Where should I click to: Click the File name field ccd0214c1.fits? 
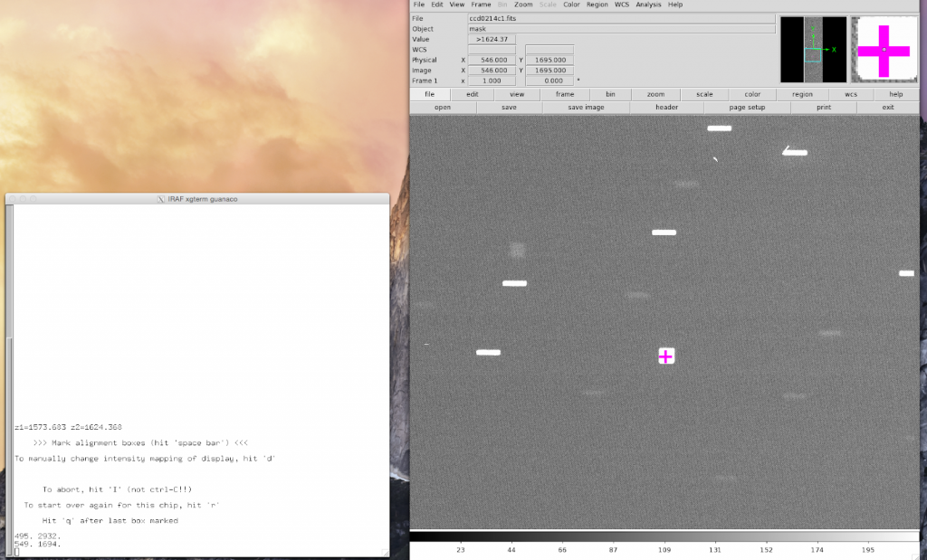click(x=620, y=18)
